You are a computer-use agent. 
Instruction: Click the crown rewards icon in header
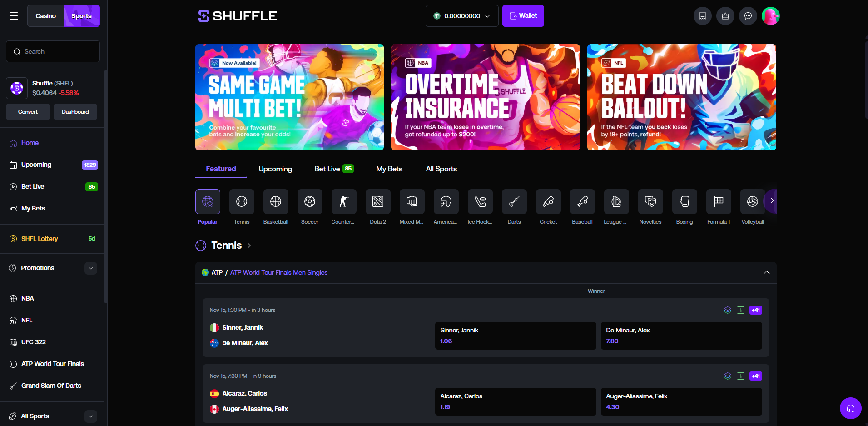click(x=725, y=16)
